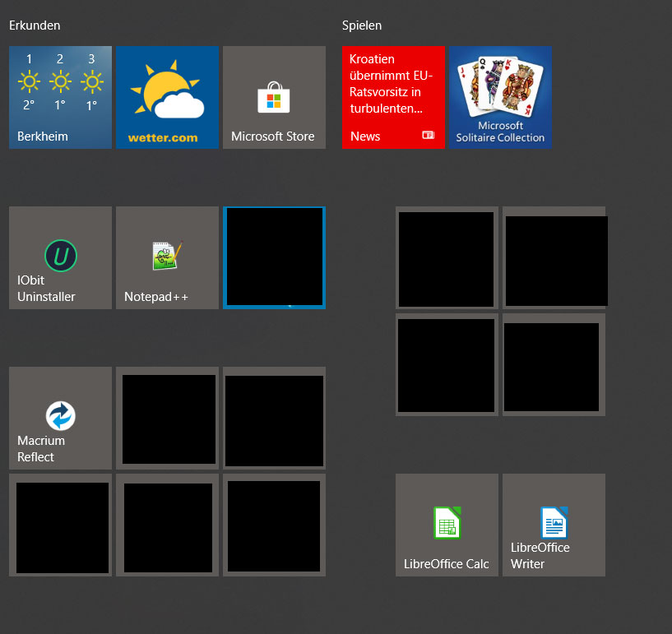Select the Spielen group heading
672x634 pixels.
tap(362, 25)
